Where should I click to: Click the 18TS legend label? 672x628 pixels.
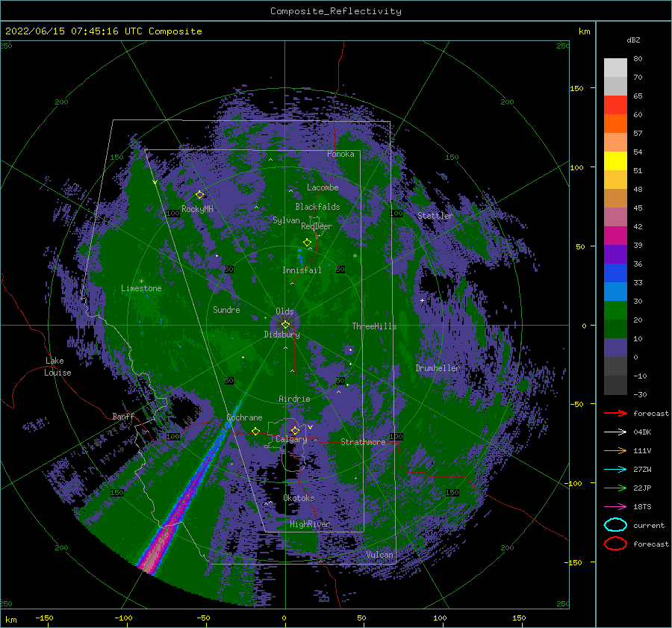point(642,506)
